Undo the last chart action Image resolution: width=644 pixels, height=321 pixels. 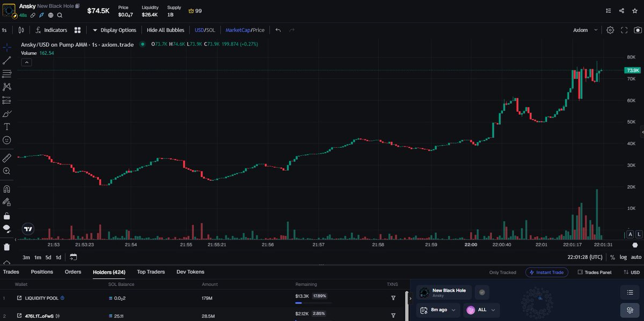[278, 30]
